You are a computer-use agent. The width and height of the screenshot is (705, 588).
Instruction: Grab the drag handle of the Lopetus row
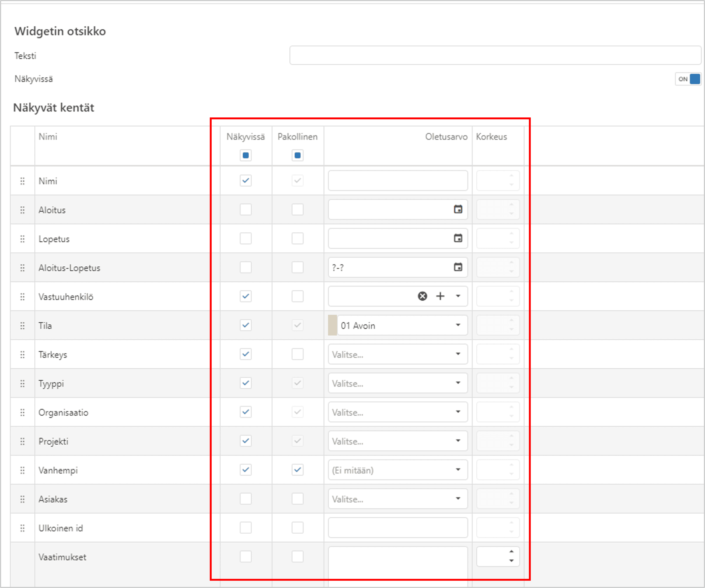tap(22, 239)
